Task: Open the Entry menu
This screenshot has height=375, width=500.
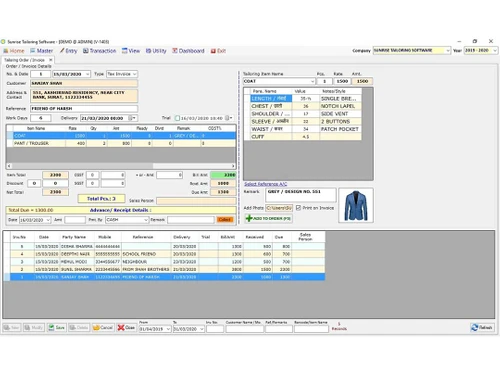Action: click(x=68, y=51)
